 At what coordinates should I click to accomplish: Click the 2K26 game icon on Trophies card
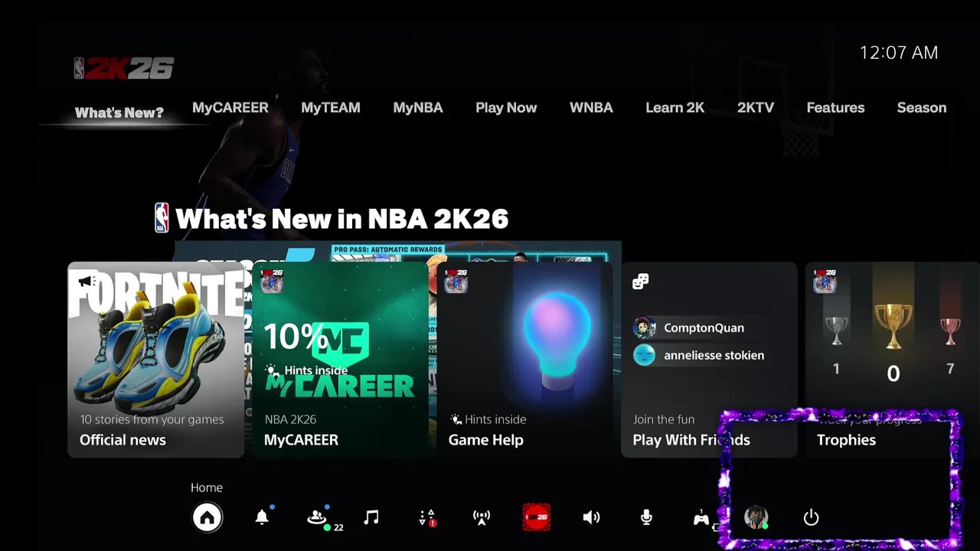point(825,281)
